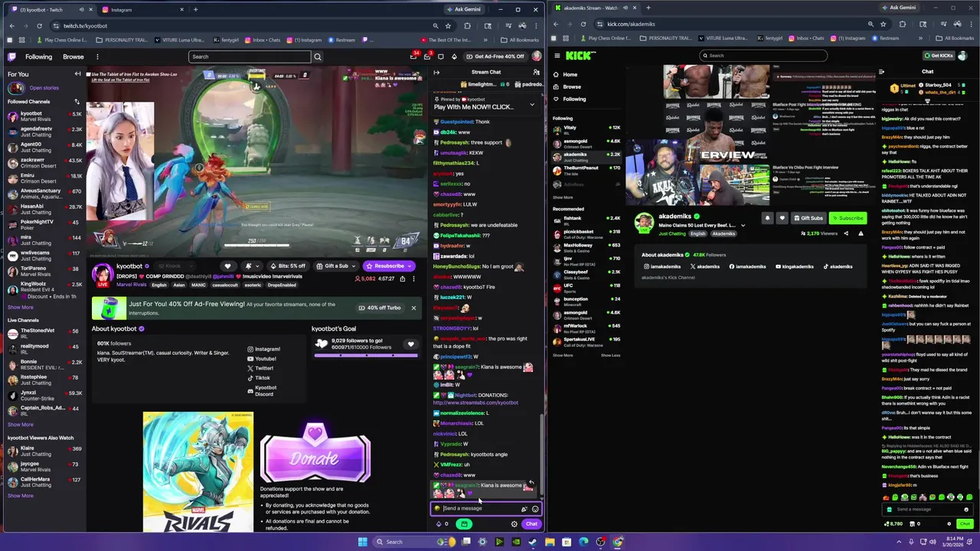Open Twitch chat settings gear
The height and width of the screenshot is (551, 980).
[x=514, y=524]
